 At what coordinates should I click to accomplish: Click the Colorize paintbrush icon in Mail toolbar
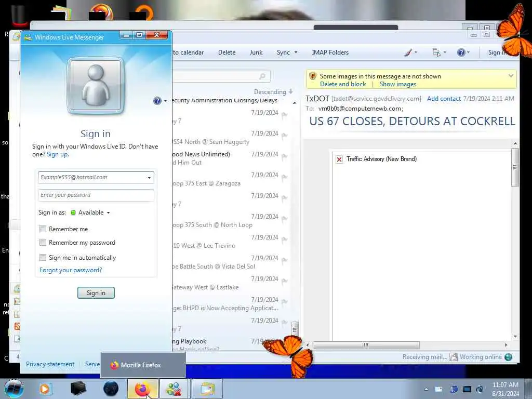coord(408,52)
